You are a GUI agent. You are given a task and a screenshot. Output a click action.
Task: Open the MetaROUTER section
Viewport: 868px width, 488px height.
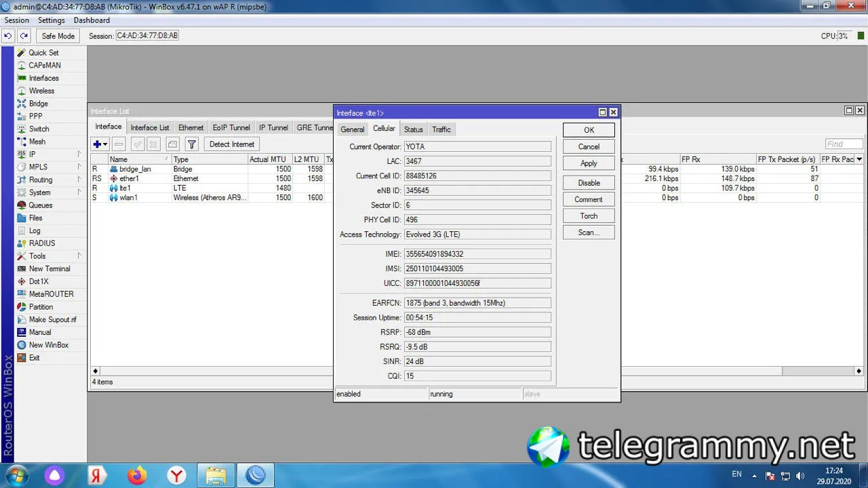tap(51, 294)
